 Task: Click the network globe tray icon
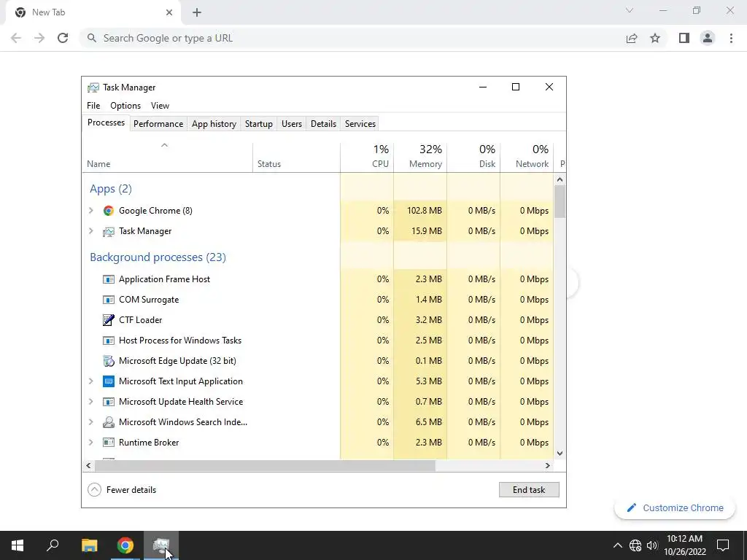click(635, 545)
